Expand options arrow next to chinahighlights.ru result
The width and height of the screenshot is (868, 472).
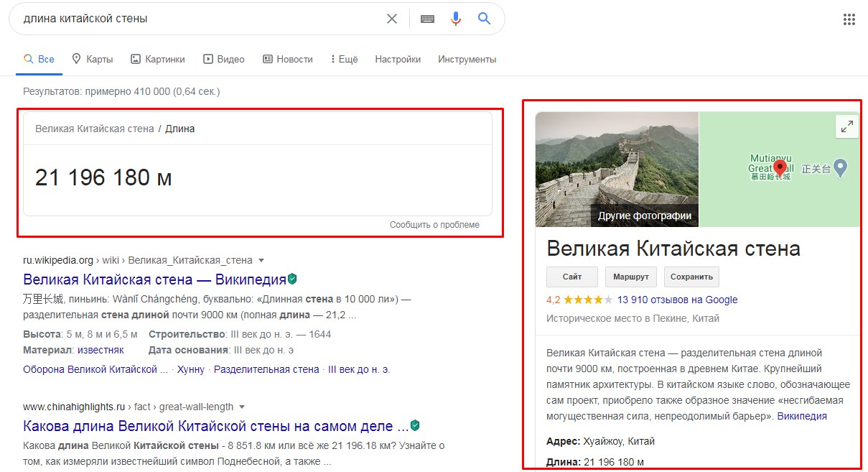[x=241, y=406]
